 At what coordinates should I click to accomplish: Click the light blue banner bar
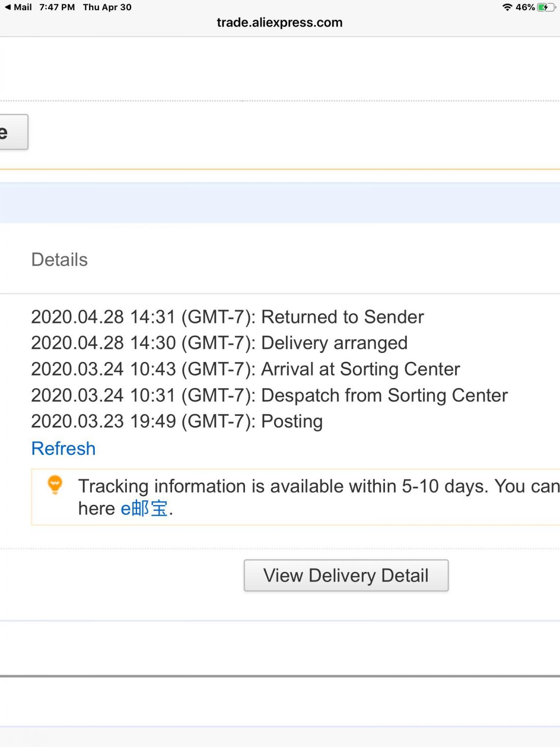[x=280, y=203]
